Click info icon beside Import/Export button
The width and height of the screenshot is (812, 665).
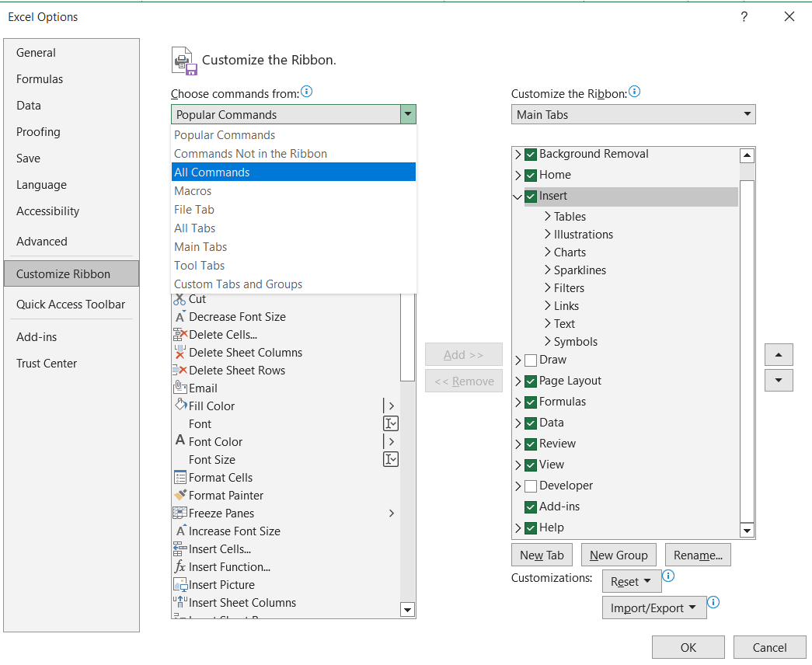pos(713,602)
